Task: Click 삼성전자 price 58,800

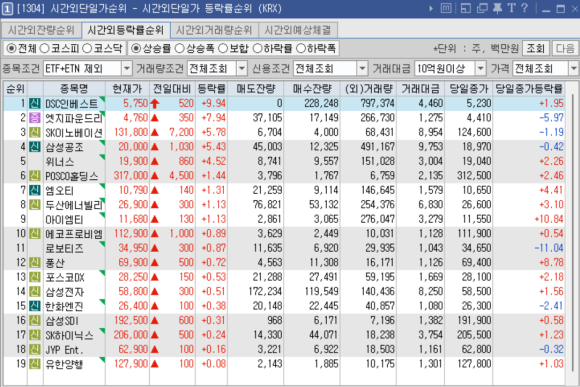Action: (x=133, y=291)
